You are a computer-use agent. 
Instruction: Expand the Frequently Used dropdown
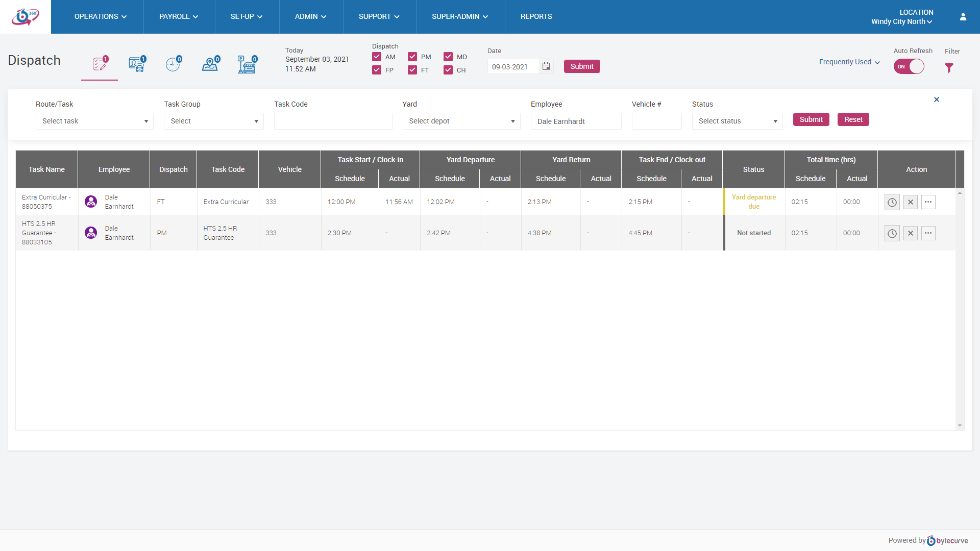click(849, 62)
